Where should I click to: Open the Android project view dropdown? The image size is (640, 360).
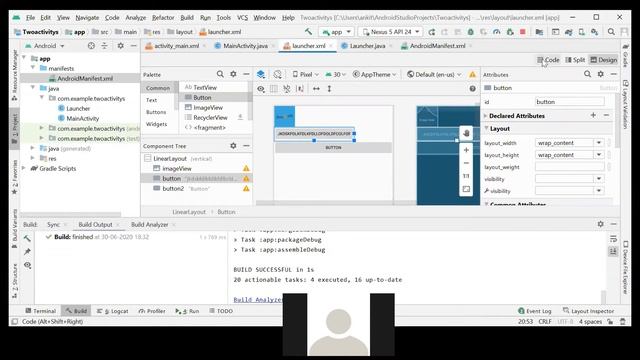[x=45, y=46]
